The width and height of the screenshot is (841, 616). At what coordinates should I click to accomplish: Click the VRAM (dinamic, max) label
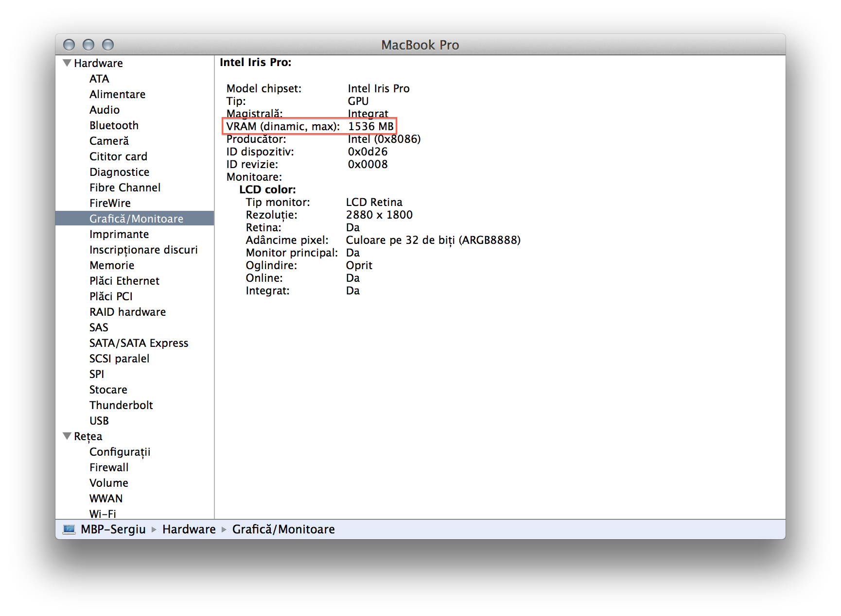[283, 126]
